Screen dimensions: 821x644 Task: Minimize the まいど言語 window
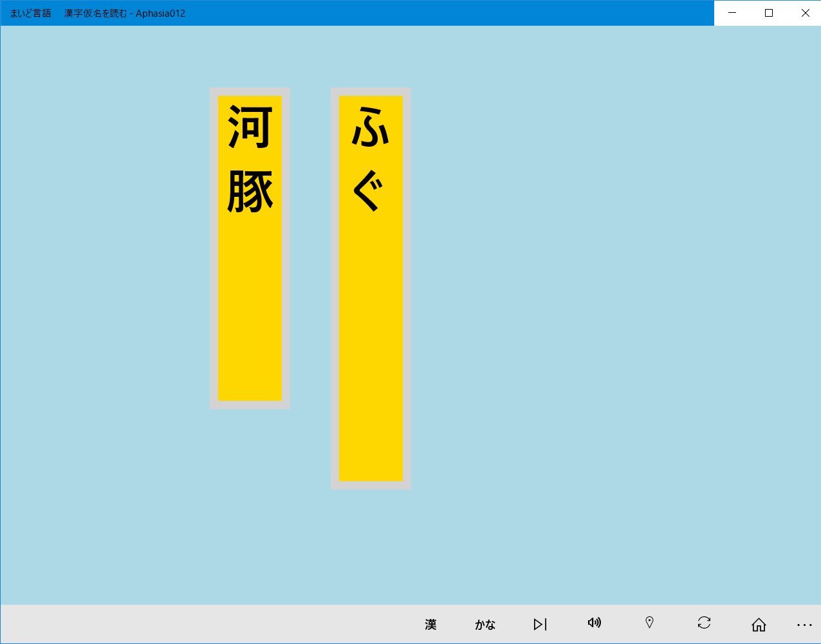732,13
